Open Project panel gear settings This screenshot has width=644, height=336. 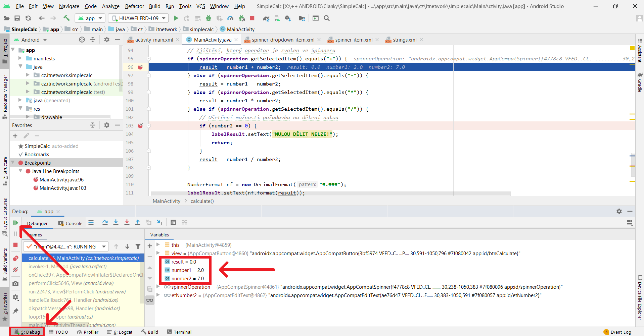(x=107, y=40)
